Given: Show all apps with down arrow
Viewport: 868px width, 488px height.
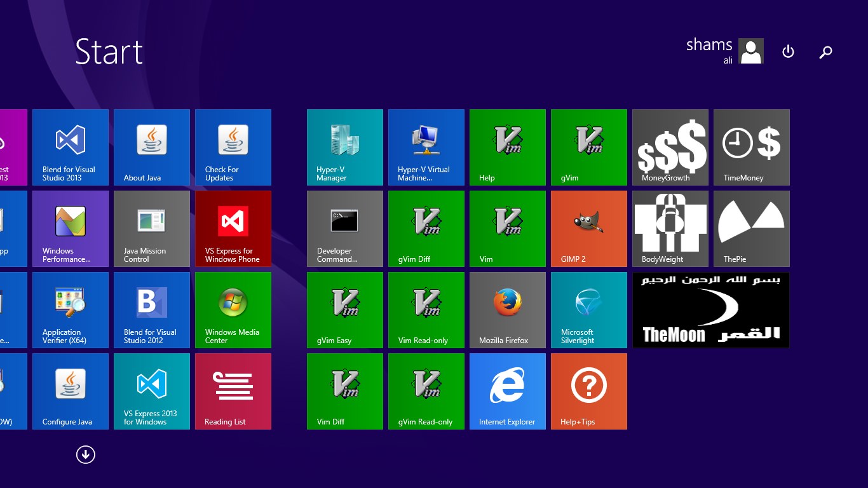Looking at the screenshot, I should pos(85,454).
